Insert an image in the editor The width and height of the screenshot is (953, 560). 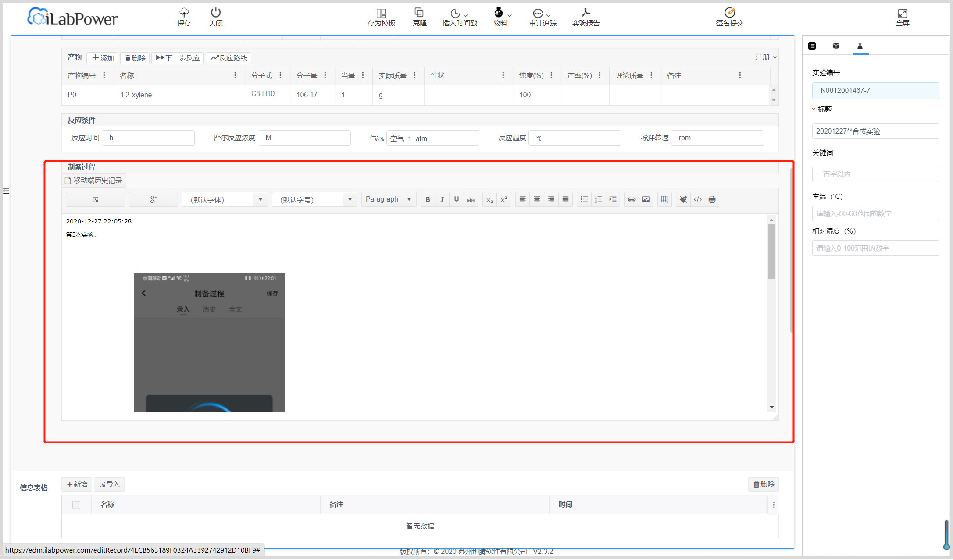click(646, 200)
